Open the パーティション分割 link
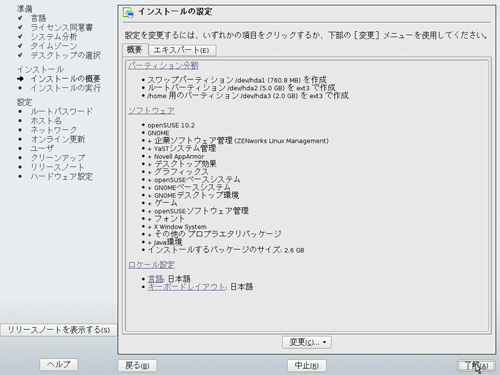The height and width of the screenshot is (375, 500). pyautogui.click(x=163, y=65)
